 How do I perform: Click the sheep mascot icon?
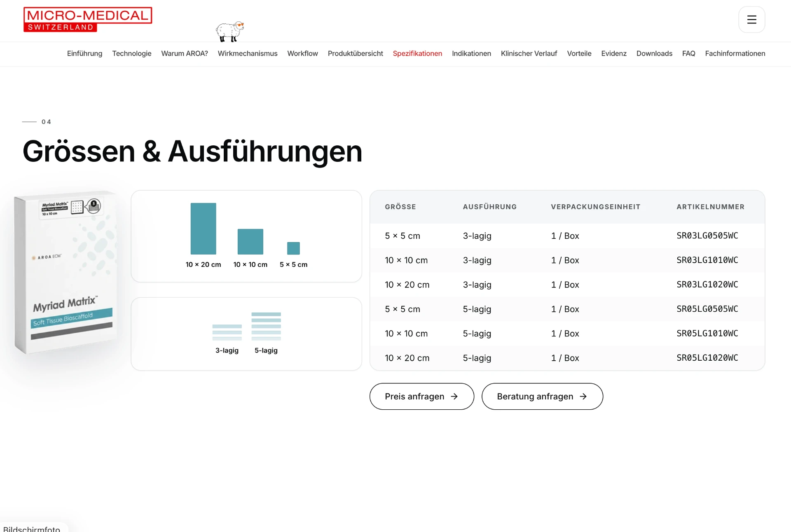pyautogui.click(x=230, y=31)
